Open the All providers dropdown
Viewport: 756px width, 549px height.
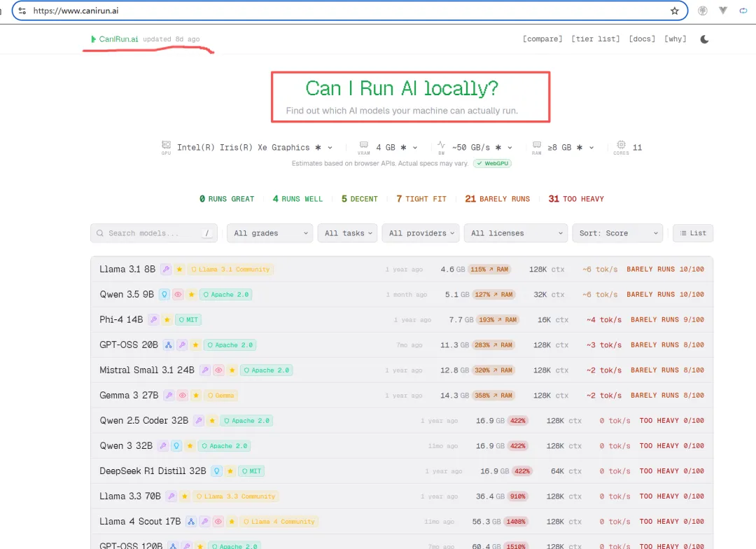tap(421, 233)
